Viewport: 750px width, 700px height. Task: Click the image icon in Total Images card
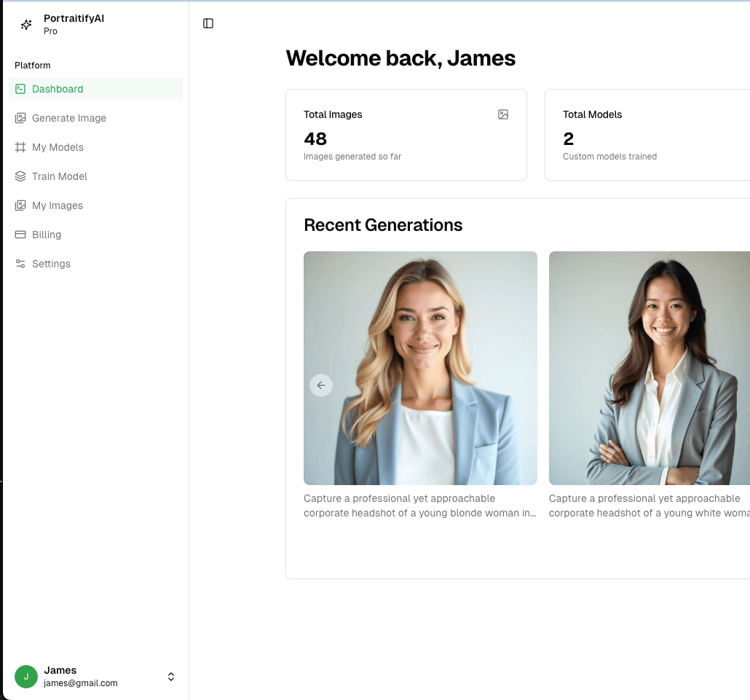point(502,114)
